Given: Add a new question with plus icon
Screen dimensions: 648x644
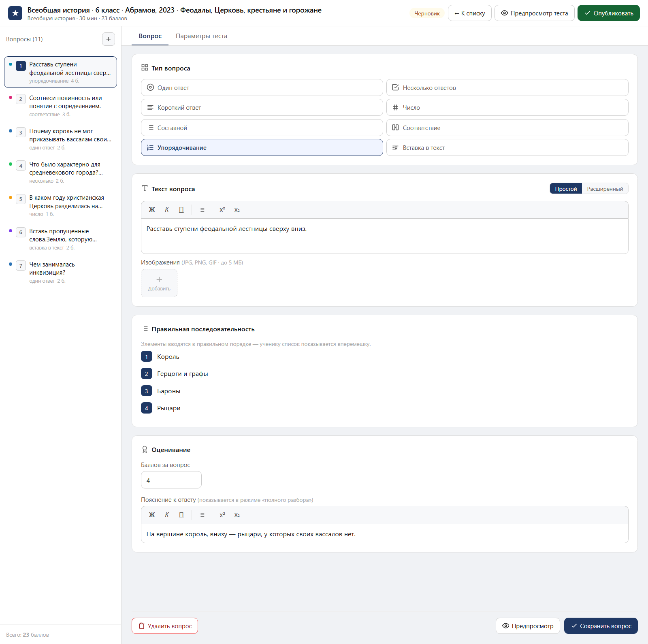Looking at the screenshot, I should coord(108,39).
